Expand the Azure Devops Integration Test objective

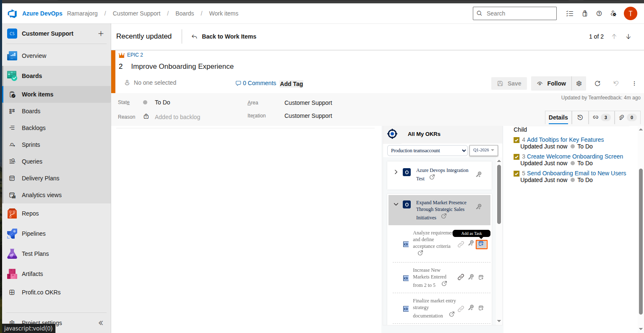click(x=396, y=172)
